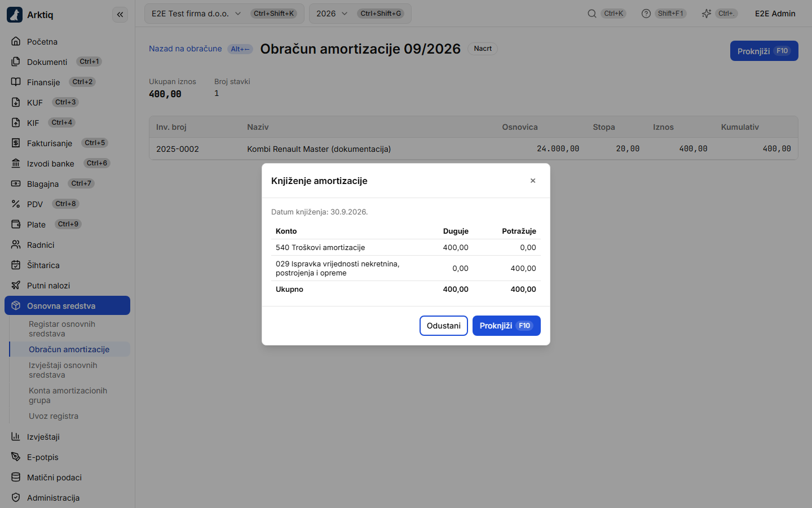Image resolution: width=812 pixels, height=508 pixels.
Task: Open Uvoz registra submenu item
Action: click(70, 416)
